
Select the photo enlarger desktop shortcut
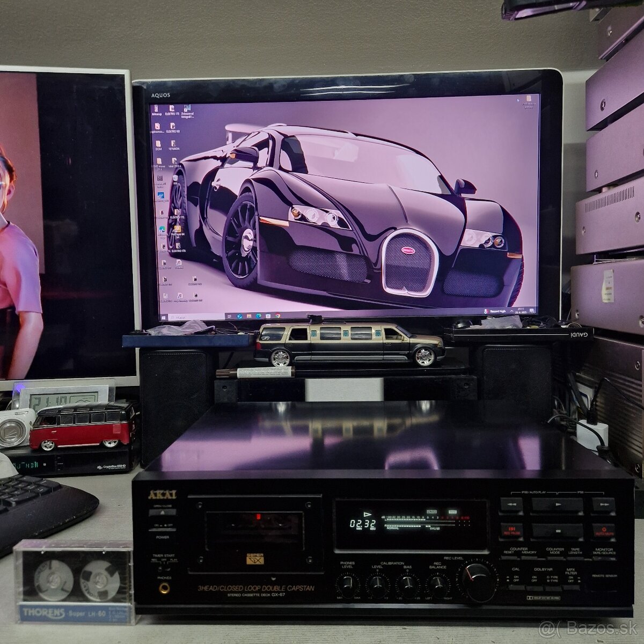coord(187,111)
